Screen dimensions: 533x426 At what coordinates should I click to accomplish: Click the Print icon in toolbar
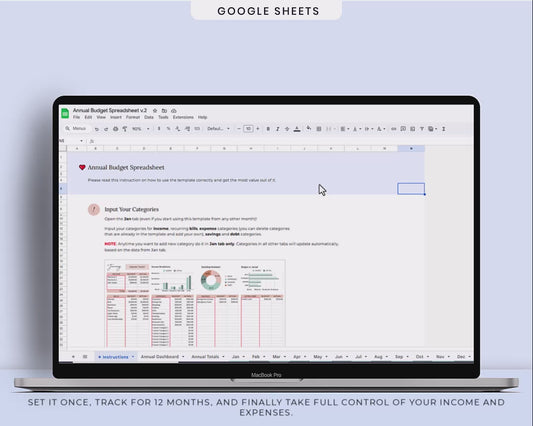click(116, 129)
